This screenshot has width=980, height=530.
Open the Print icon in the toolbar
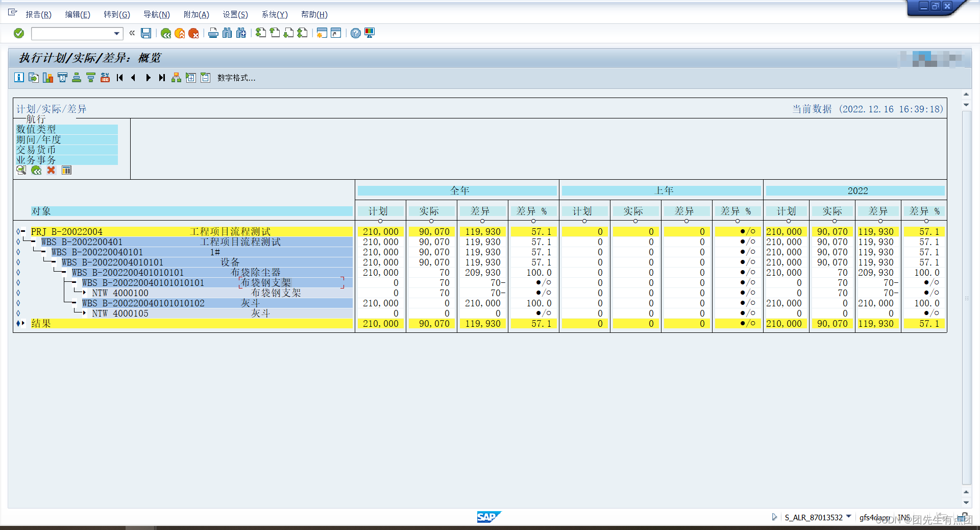[213, 33]
